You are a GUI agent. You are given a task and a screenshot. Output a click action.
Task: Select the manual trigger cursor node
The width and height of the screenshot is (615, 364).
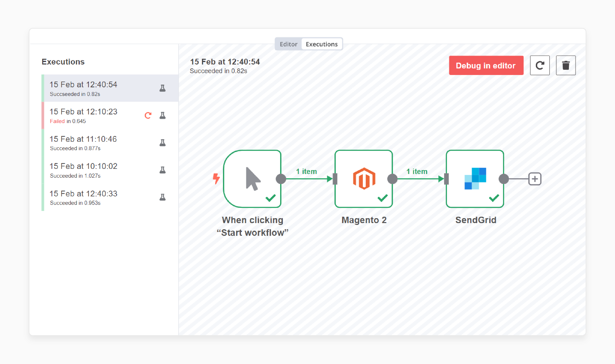point(252,179)
